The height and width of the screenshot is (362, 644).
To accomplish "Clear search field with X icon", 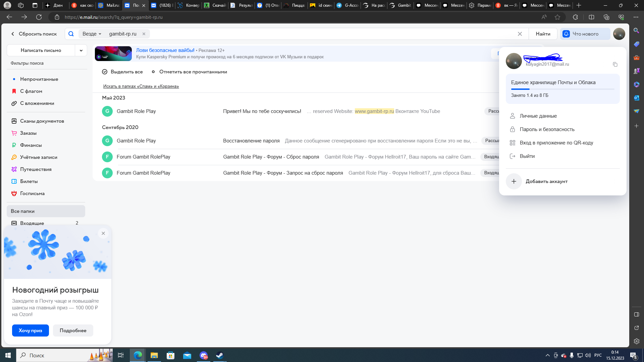I will tap(520, 34).
